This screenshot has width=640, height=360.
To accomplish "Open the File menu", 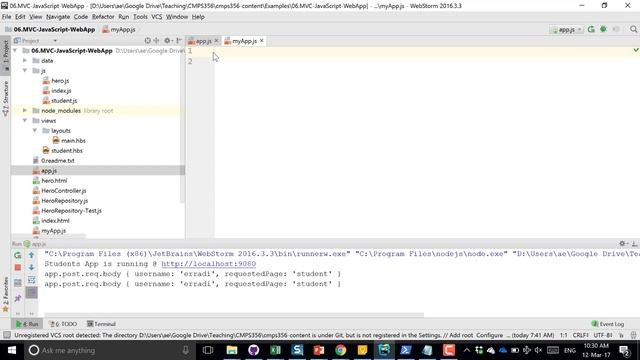I will 7,17.
